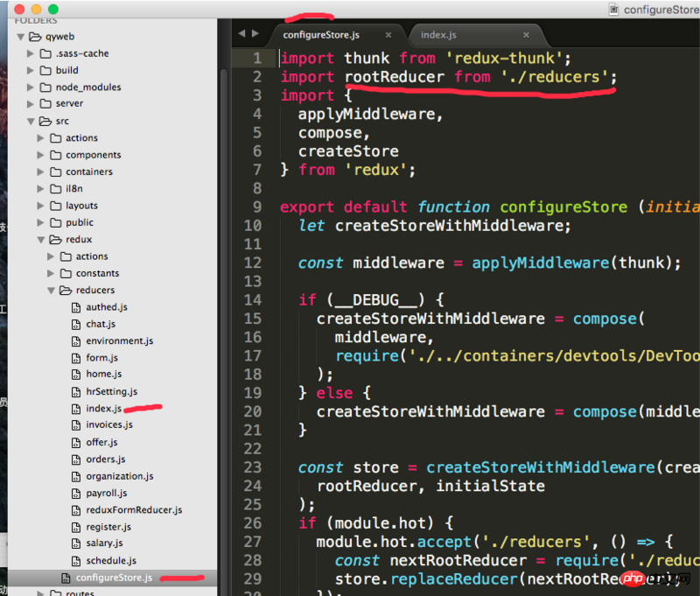Viewport: 700px width, 596px height.
Task: Click the .sass-cache folder icon
Action: (45, 53)
